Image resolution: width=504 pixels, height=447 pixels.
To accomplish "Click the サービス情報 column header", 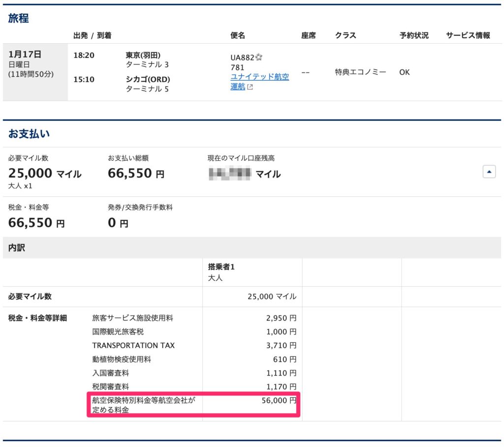I will (x=468, y=35).
